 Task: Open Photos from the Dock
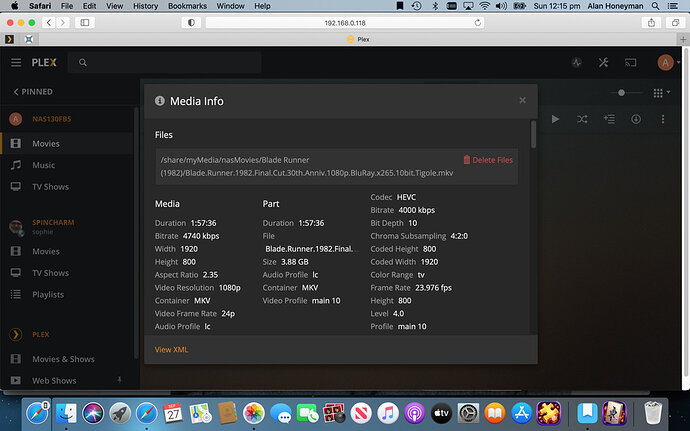253,413
